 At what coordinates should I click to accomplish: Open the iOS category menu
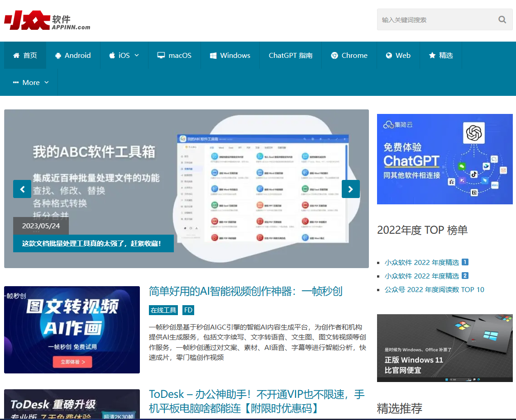[x=124, y=55]
